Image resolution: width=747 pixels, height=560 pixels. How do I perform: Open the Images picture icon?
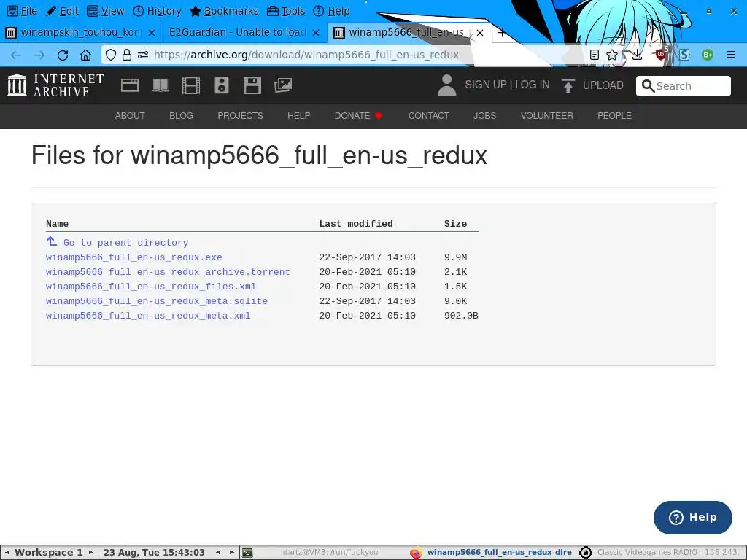(x=283, y=85)
